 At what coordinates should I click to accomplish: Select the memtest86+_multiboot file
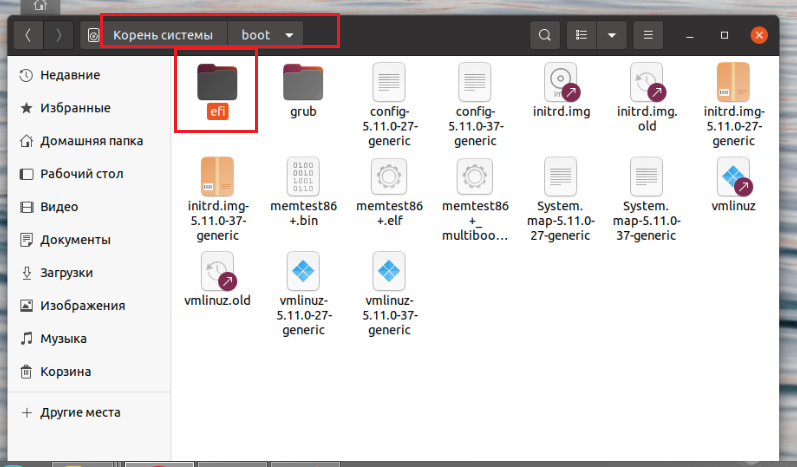[475, 200]
